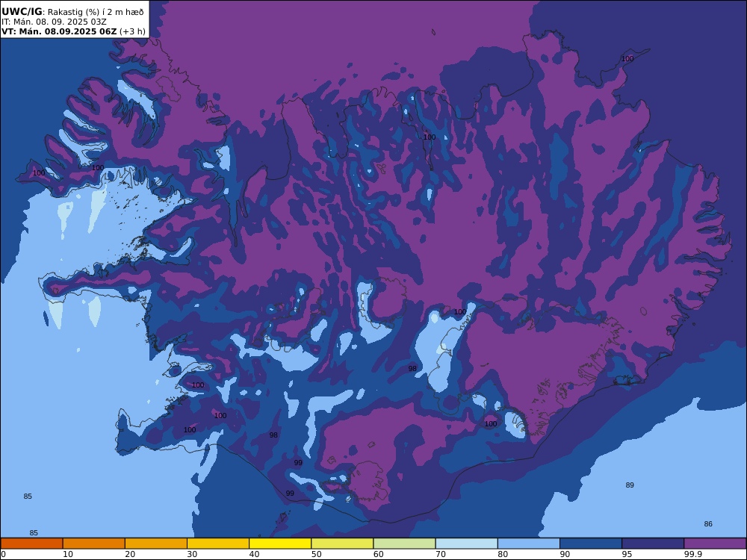The width and height of the screenshot is (747, 560).
Task: Click the legend tick label '20'
Action: (x=130, y=554)
